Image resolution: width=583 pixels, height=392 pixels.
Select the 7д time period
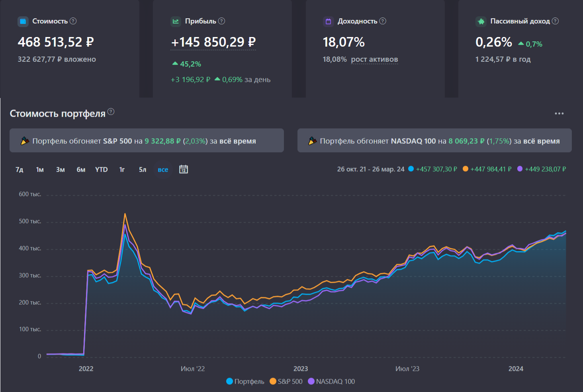click(x=20, y=169)
